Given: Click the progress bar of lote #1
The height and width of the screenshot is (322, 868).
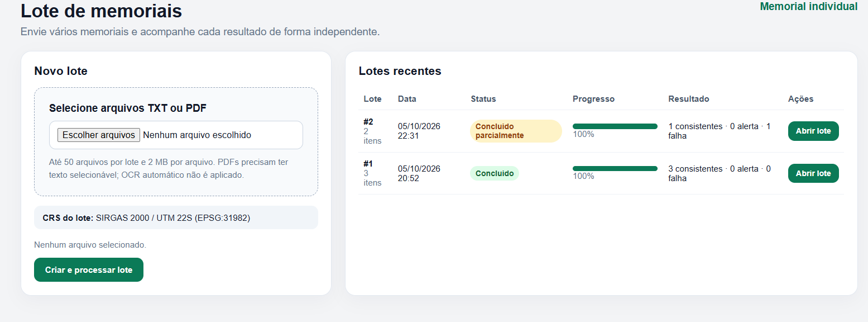Looking at the screenshot, I should click(x=615, y=168).
